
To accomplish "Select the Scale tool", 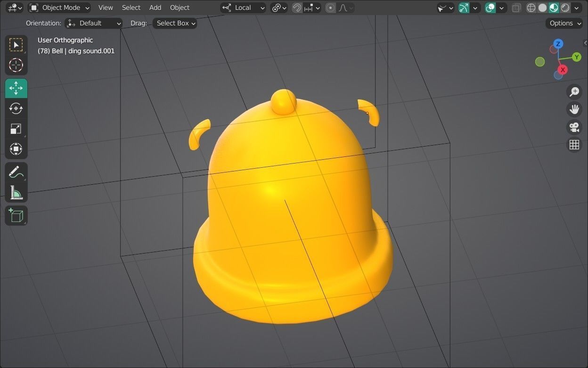I will coord(16,129).
